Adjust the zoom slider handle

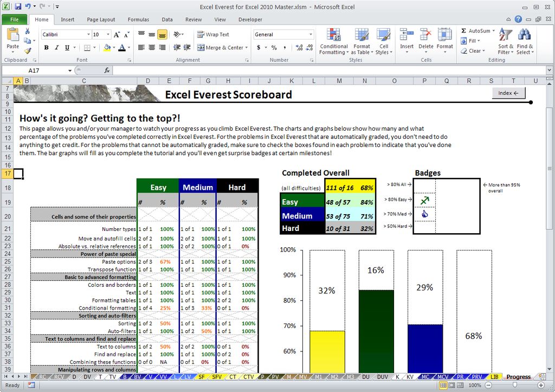click(x=515, y=385)
